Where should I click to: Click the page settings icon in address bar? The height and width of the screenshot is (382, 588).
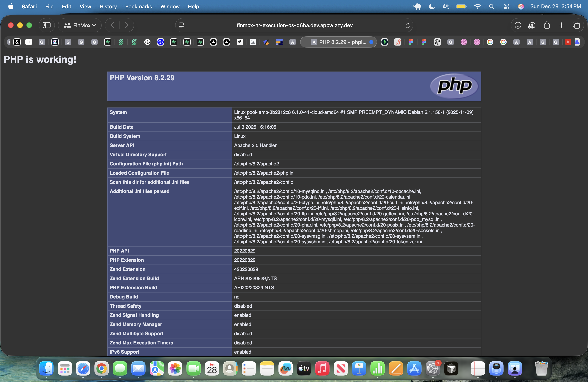(181, 25)
